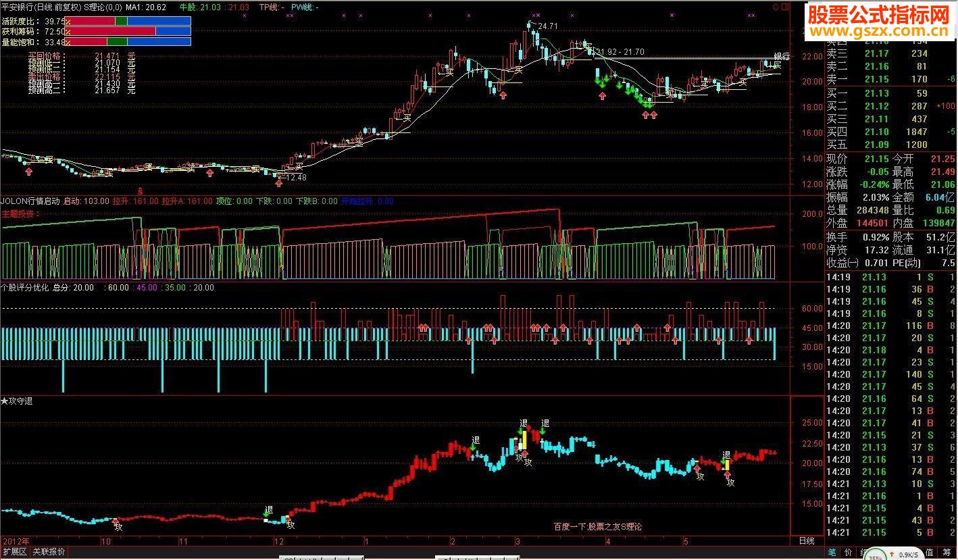Select the tick row with volume 43 B

(x=890, y=520)
